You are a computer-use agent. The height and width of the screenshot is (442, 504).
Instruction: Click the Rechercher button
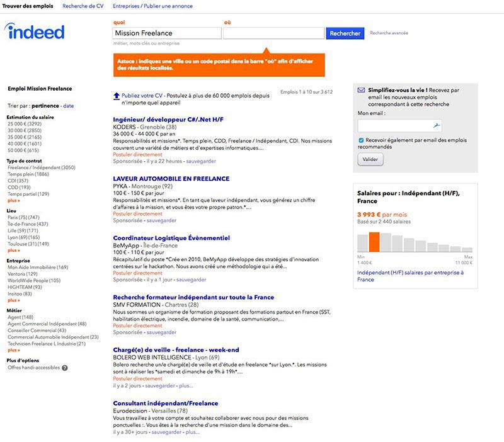coord(345,33)
